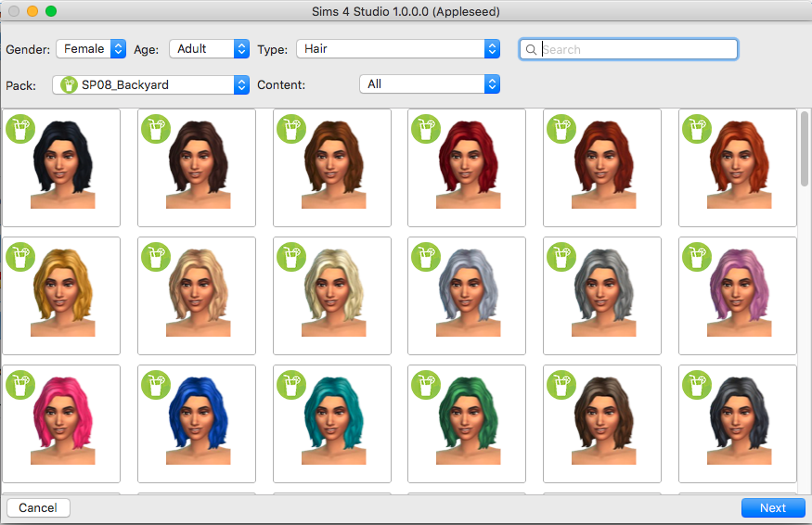This screenshot has height=525, width=812.
Task: Click the pack icon on gray hair
Action: point(561,257)
